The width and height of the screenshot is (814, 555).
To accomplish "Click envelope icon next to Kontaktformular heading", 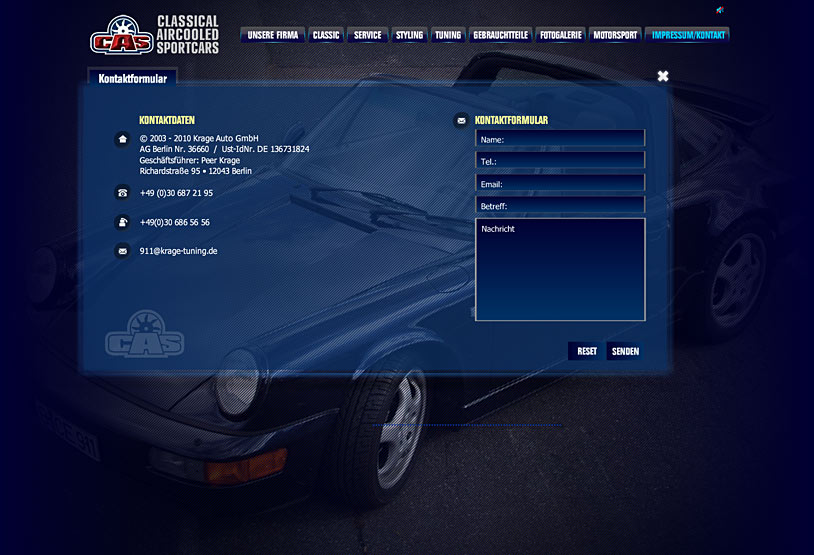I will coord(461,120).
